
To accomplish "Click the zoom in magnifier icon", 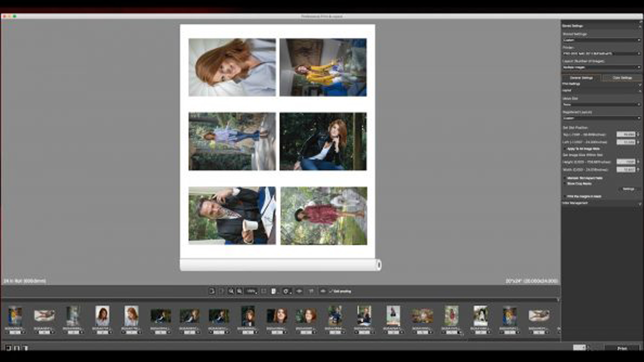I will (x=231, y=291).
